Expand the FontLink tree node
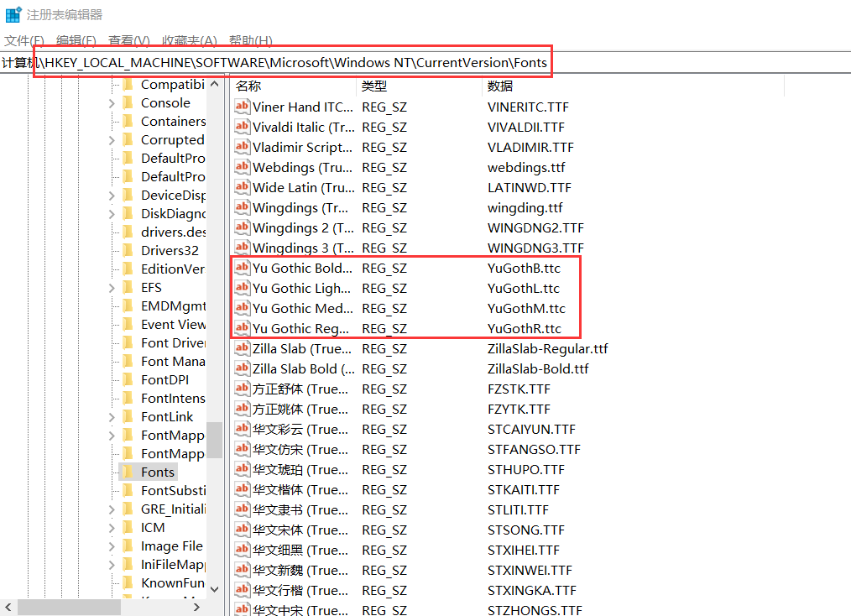Viewport: 851px width, 616px height. (112, 417)
